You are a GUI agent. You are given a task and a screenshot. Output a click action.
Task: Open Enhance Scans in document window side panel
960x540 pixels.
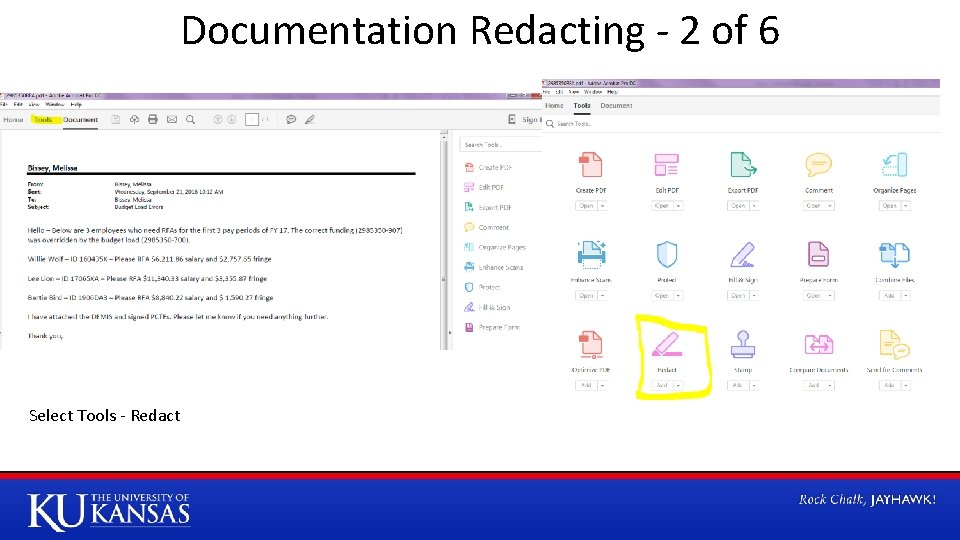point(493,267)
